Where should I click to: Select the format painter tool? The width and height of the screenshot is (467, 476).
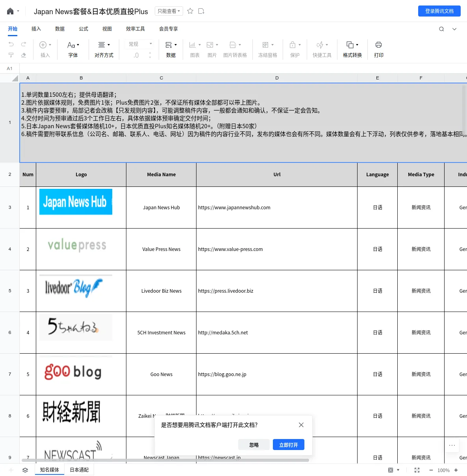[11, 55]
